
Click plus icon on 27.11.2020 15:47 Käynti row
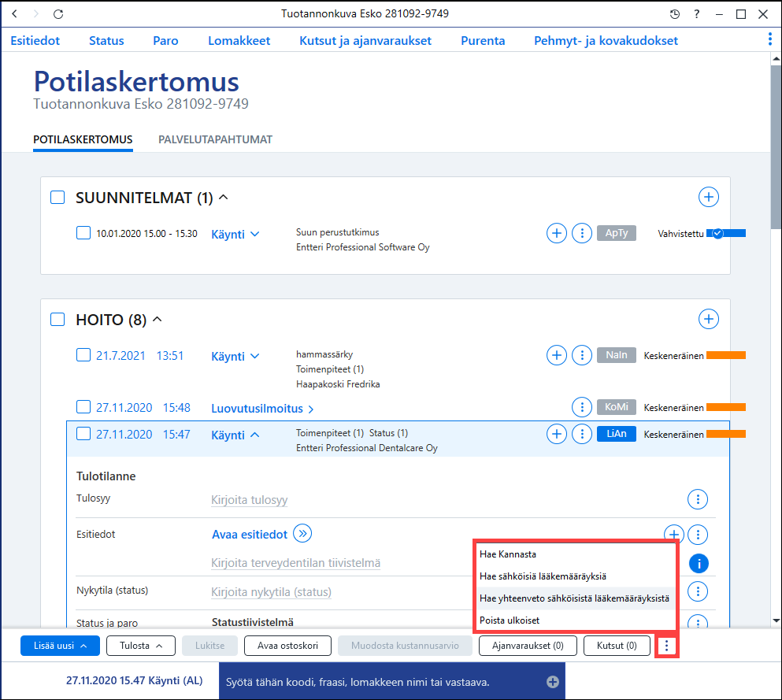557,434
